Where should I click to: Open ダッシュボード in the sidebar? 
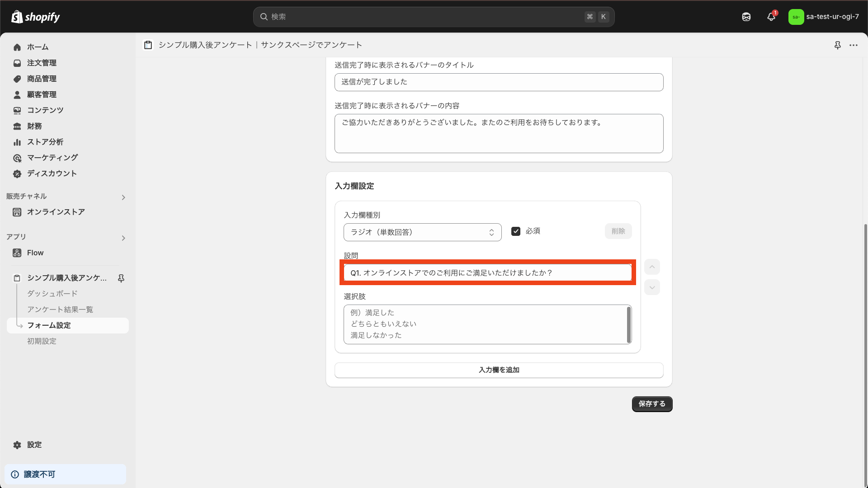pyautogui.click(x=52, y=294)
